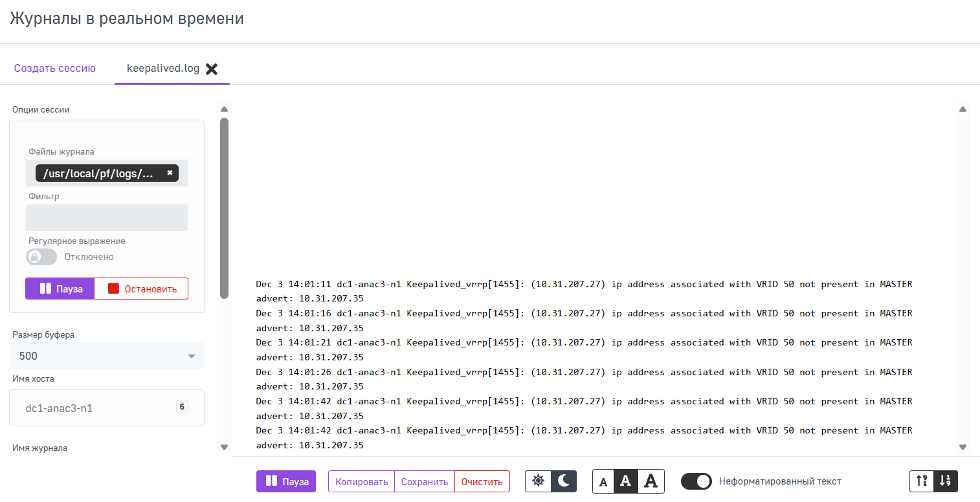
Task: Select the medium font size A
Action: pos(625,481)
